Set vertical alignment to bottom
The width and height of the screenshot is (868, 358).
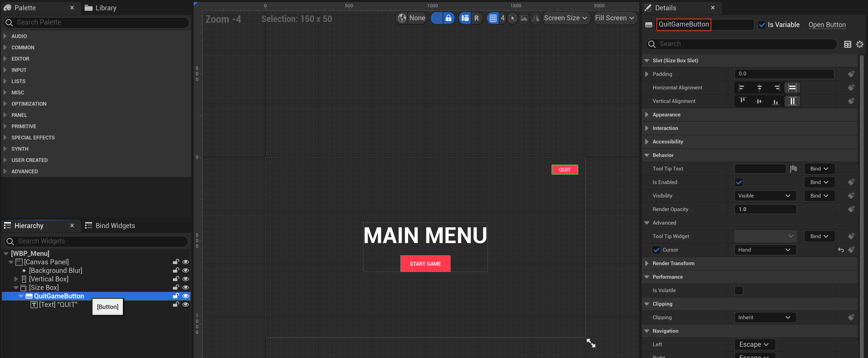pyautogui.click(x=776, y=101)
